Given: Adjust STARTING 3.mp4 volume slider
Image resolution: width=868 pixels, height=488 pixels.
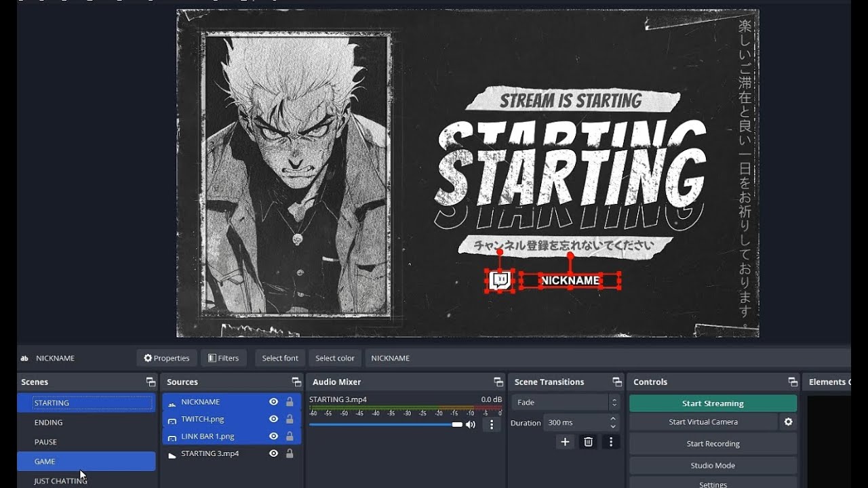Looking at the screenshot, I should (x=386, y=425).
